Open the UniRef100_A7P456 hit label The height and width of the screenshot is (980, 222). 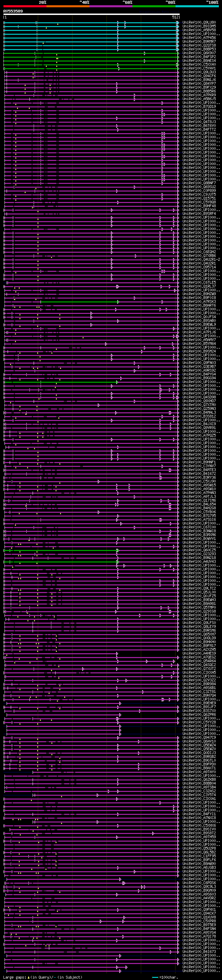[x=199, y=38]
